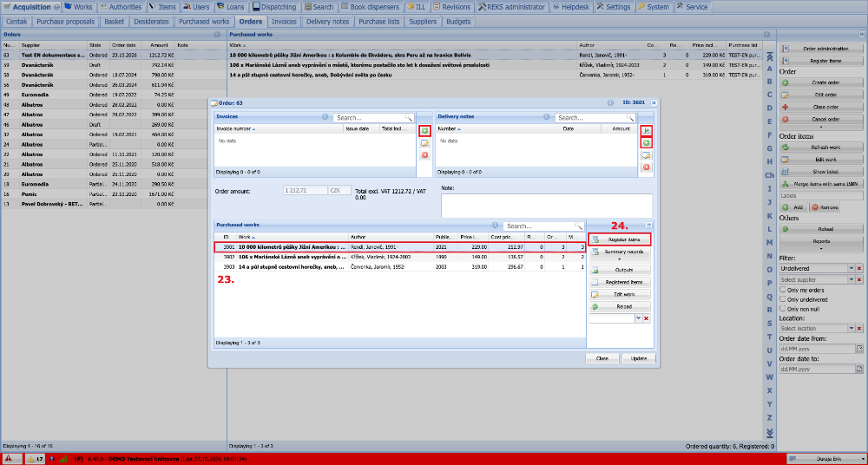Enable Only my orders checkbox

[783, 290]
